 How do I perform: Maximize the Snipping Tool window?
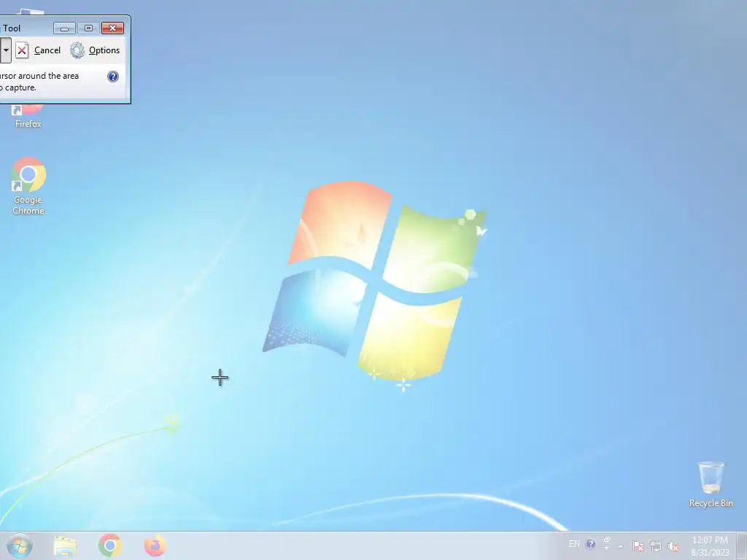click(88, 28)
